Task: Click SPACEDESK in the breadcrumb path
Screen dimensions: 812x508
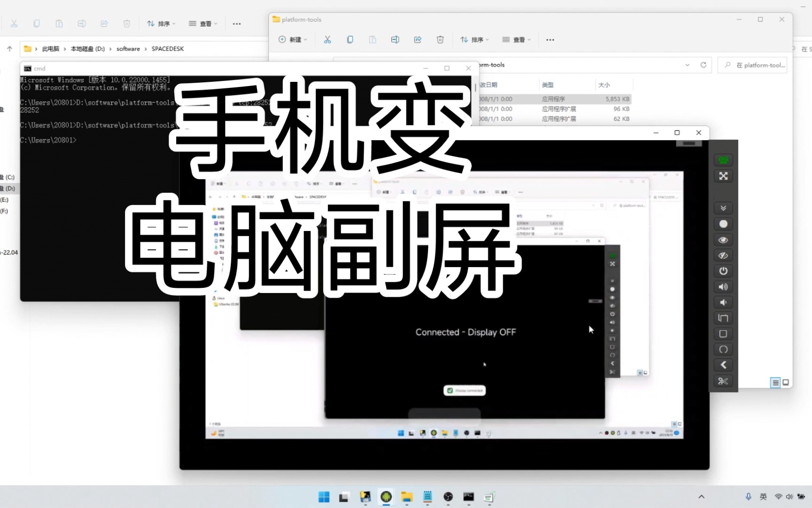Action: [168, 48]
